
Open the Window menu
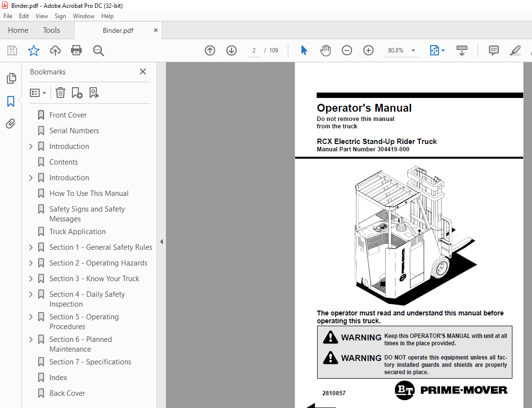[x=84, y=16]
